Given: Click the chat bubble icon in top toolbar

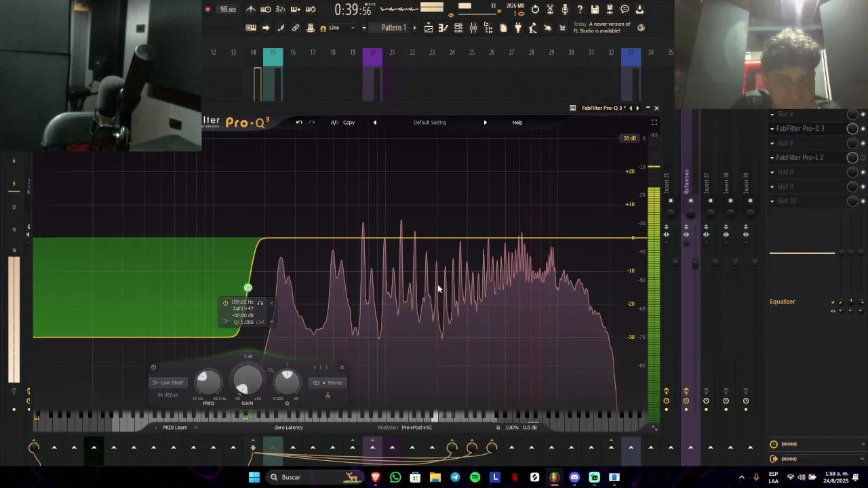Looking at the screenshot, I should tap(625, 9).
